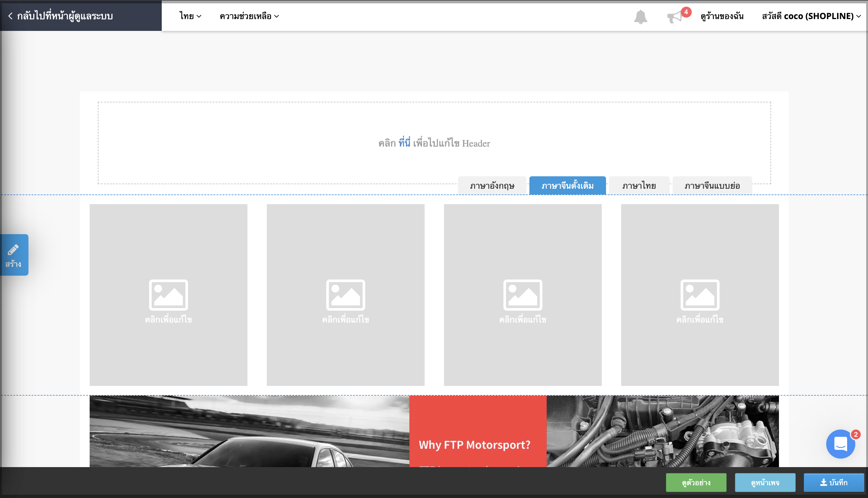Open the megaphone announcements icon
The width and height of the screenshot is (868, 498).
point(674,16)
